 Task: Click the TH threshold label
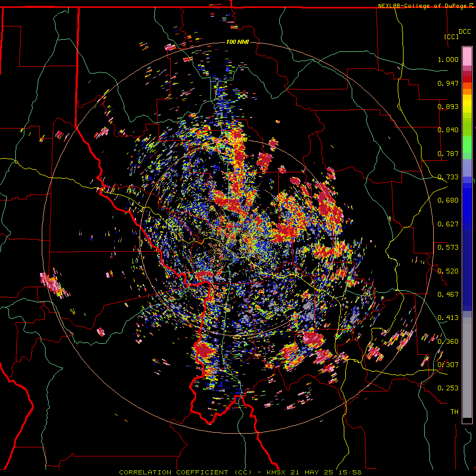pos(454,411)
